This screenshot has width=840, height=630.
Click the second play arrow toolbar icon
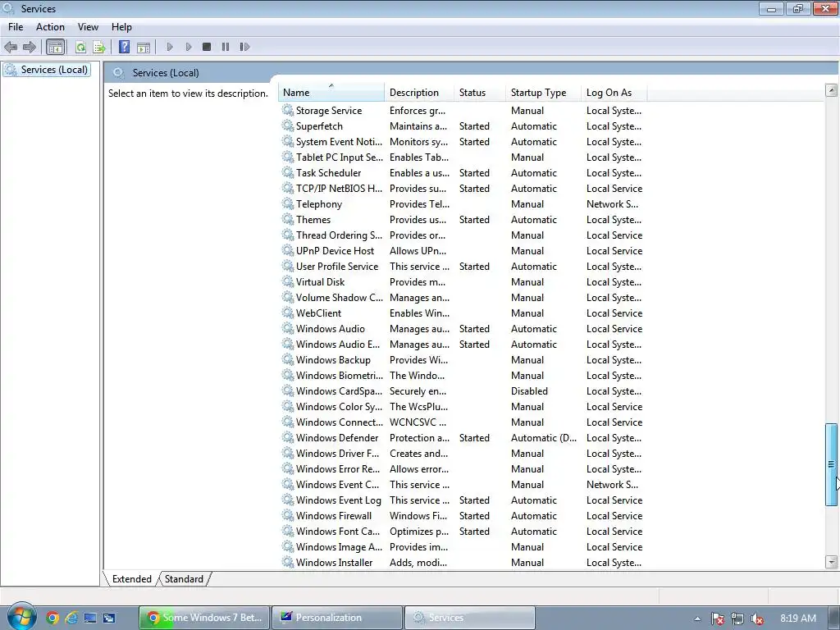[x=189, y=47]
